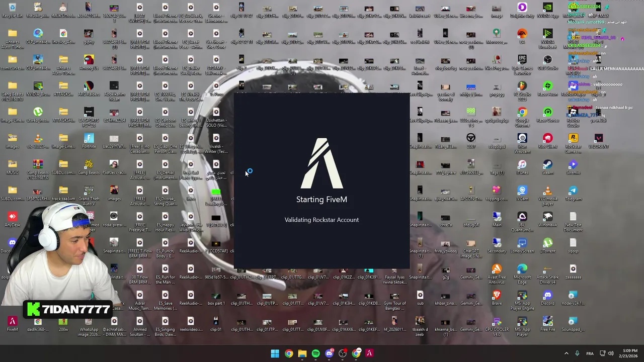Image resolution: width=644 pixels, height=362 pixels.
Task: Select the µTorrent desktop shortcut
Action: (547, 245)
